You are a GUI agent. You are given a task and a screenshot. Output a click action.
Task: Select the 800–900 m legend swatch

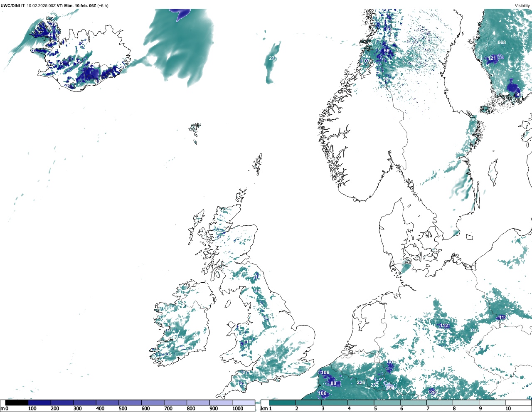point(198,402)
